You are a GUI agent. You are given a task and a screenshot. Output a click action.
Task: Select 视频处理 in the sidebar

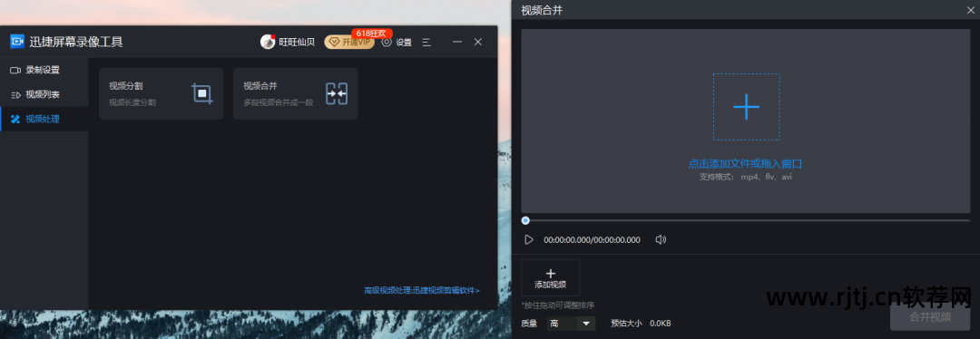click(x=44, y=120)
